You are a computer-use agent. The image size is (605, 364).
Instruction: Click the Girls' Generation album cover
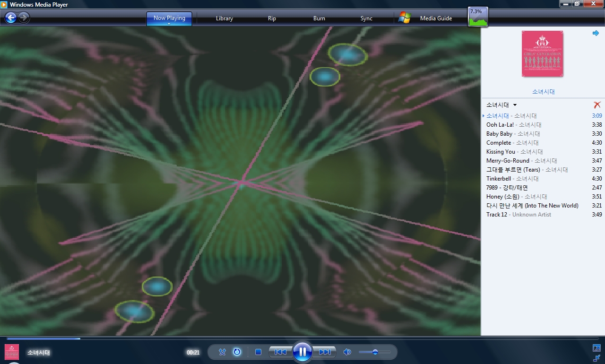pyautogui.click(x=543, y=54)
